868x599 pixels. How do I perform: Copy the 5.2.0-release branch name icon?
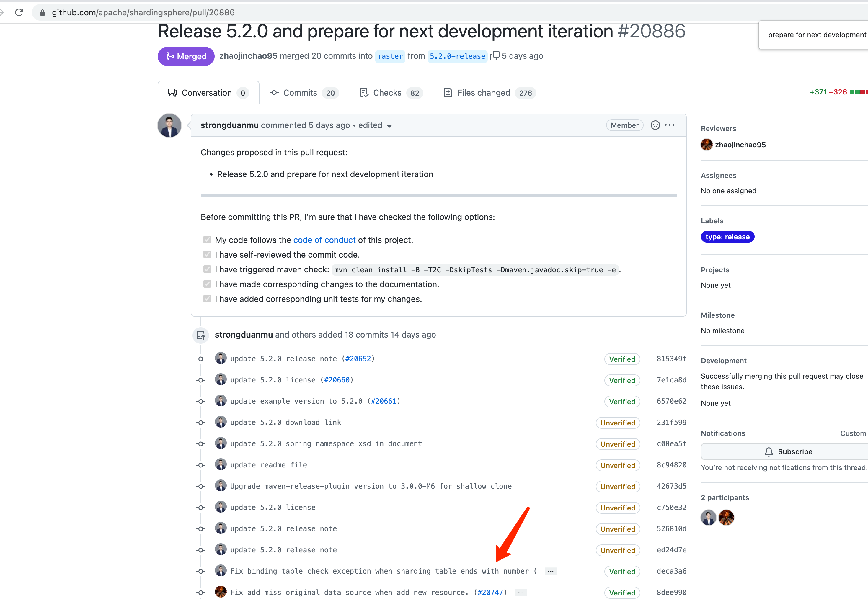(x=495, y=55)
